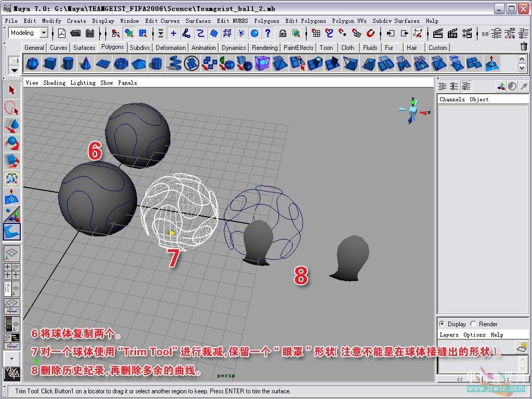Click the view axis compass in viewport
Viewport: 532px width, 399px height.
point(414,111)
